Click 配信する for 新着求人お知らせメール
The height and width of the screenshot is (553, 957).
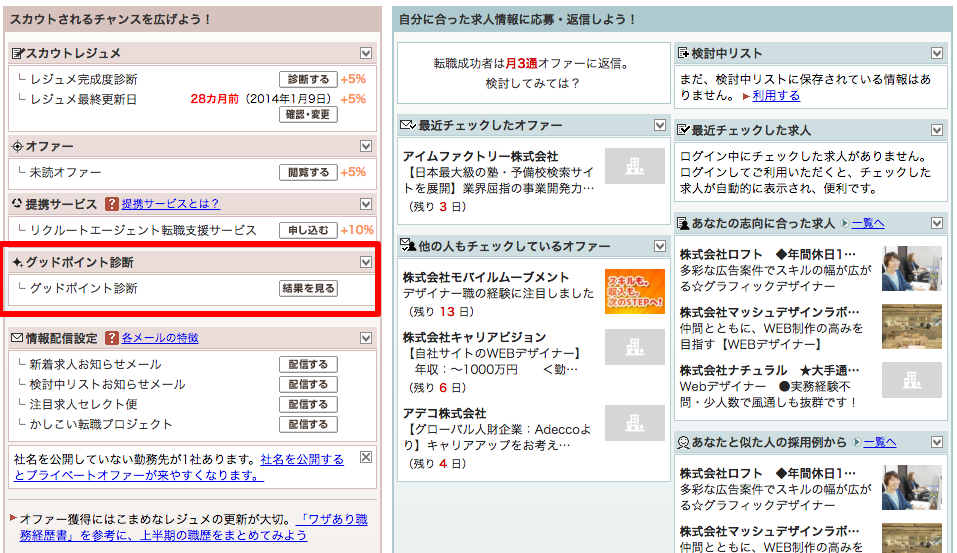pyautogui.click(x=308, y=364)
